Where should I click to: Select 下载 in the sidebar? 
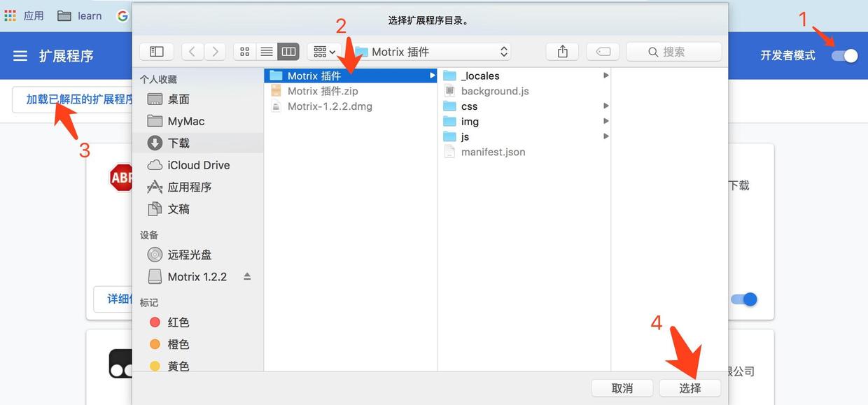pos(198,143)
